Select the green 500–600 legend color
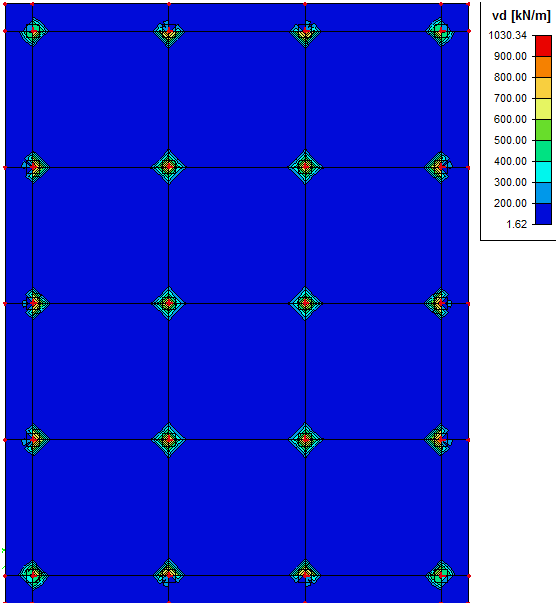The height and width of the screenshot is (605, 558). (x=543, y=130)
